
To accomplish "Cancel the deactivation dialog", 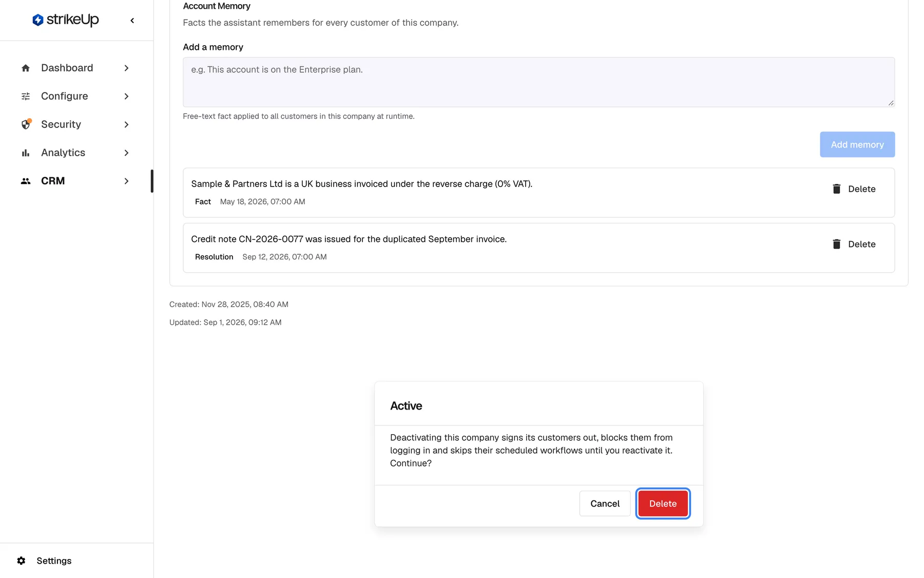I will click(x=605, y=504).
